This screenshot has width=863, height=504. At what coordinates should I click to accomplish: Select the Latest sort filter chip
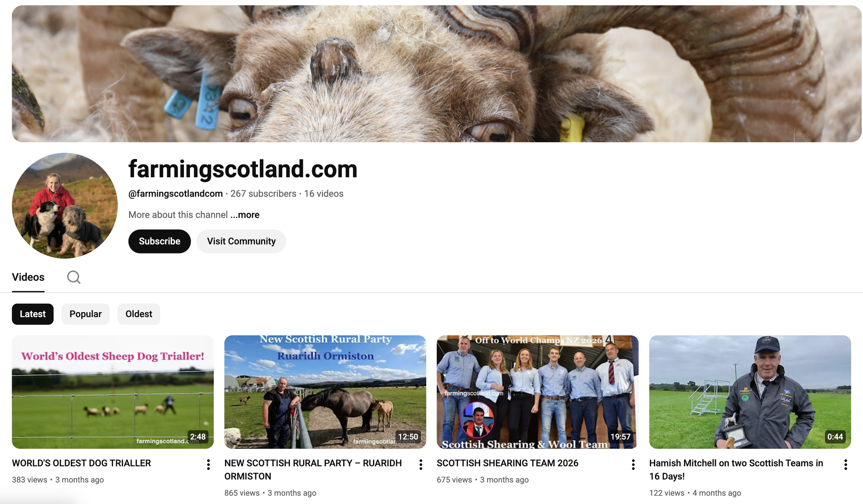(x=33, y=314)
